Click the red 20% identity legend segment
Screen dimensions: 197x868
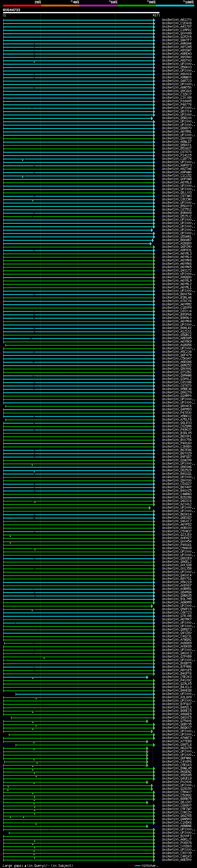point(22,6)
